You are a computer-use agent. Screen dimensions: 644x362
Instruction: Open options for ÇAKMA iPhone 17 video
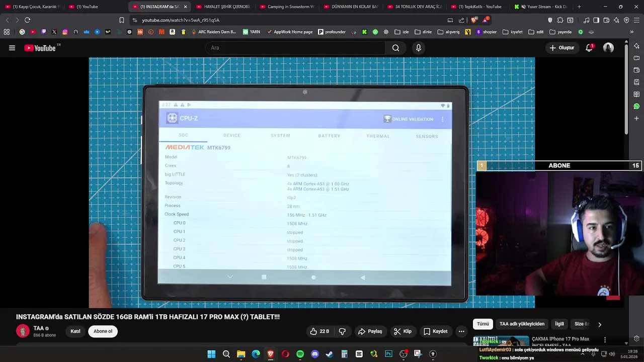(605, 340)
